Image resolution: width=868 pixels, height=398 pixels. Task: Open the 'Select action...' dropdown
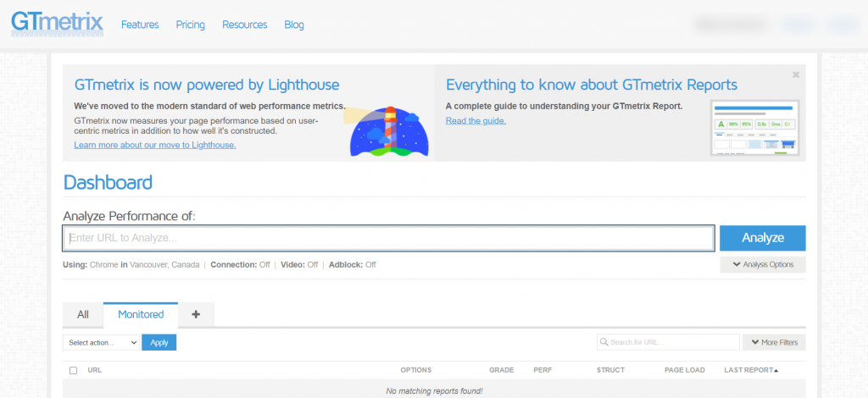click(102, 343)
